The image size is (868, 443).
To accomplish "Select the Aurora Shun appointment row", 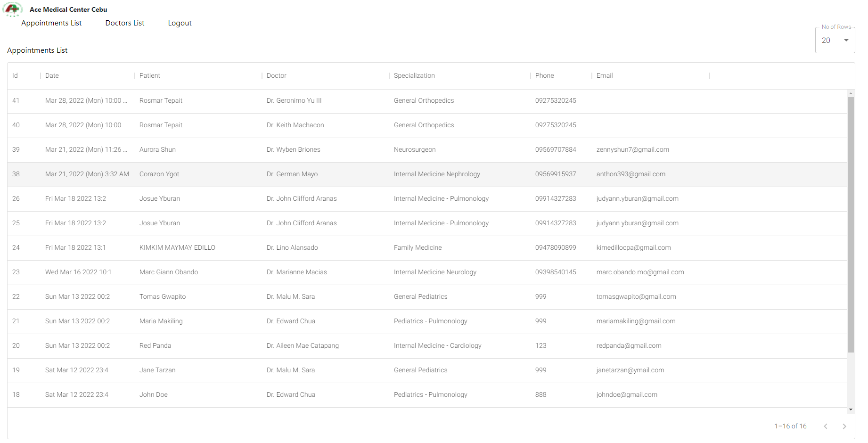I will [x=157, y=150].
